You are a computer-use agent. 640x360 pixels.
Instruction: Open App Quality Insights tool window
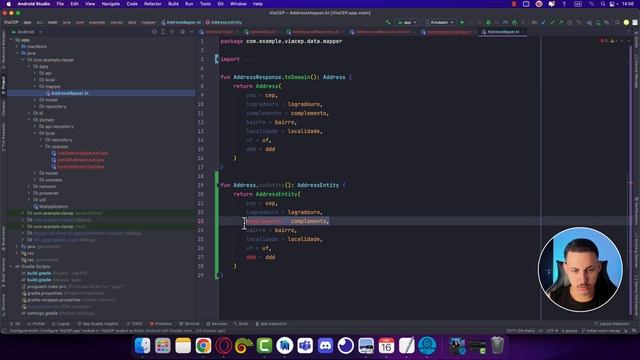[98, 324]
